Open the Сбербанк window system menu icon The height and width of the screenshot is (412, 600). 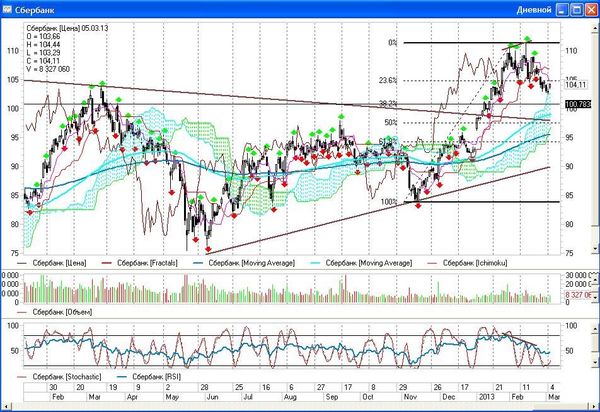tap(7, 10)
